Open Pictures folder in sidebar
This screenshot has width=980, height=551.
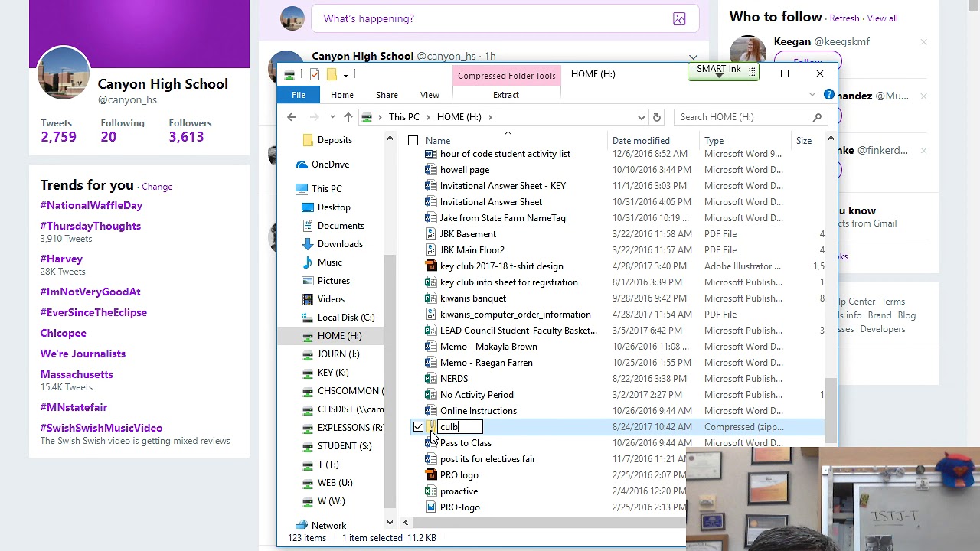tap(334, 281)
